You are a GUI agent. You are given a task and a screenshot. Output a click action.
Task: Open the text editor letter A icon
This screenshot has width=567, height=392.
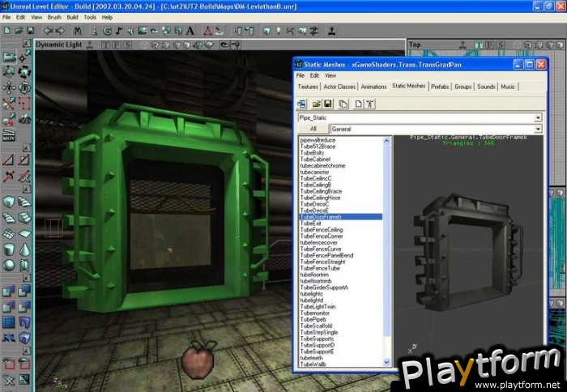pyautogui.click(x=190, y=31)
